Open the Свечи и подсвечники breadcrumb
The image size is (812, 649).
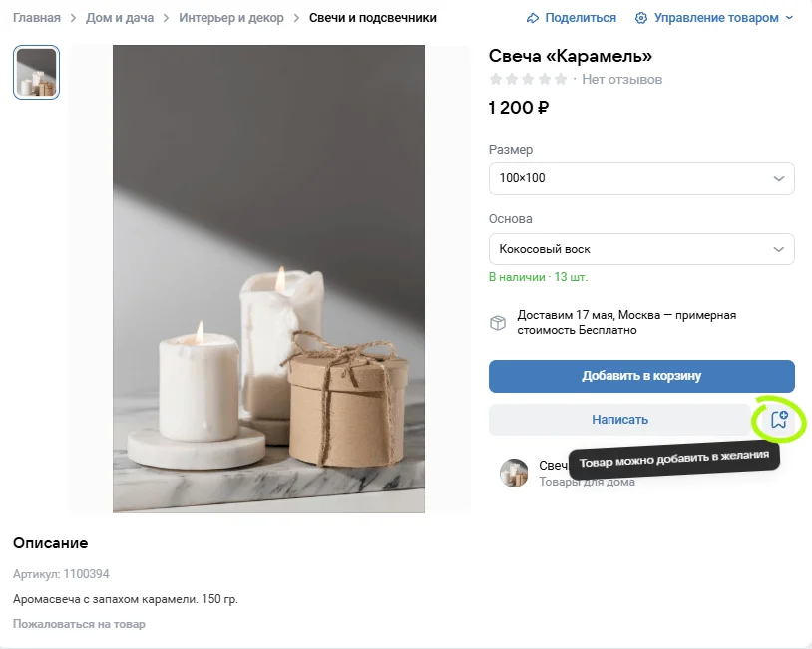click(x=373, y=18)
